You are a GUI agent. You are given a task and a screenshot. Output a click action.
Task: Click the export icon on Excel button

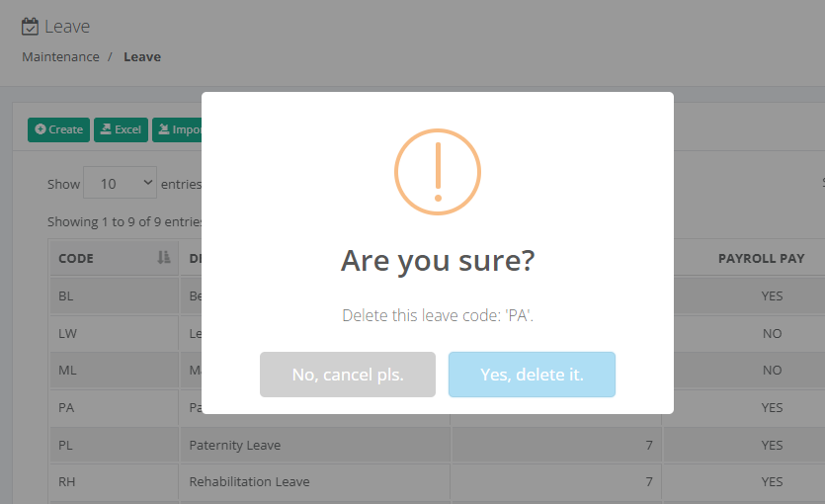coord(106,128)
